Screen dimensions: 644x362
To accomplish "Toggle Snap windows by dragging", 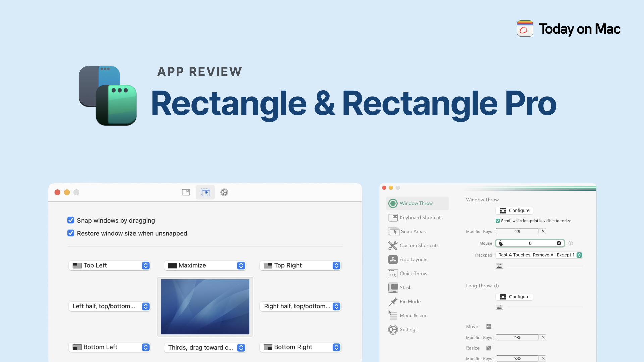I will [71, 220].
